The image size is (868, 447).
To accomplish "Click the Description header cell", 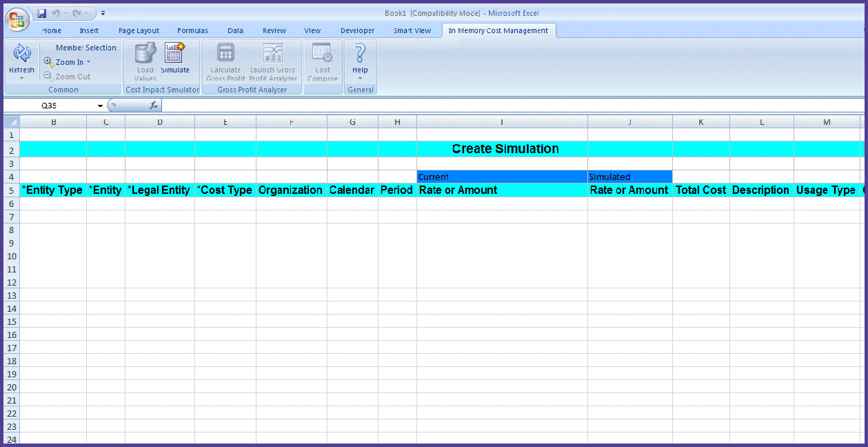I will click(762, 190).
